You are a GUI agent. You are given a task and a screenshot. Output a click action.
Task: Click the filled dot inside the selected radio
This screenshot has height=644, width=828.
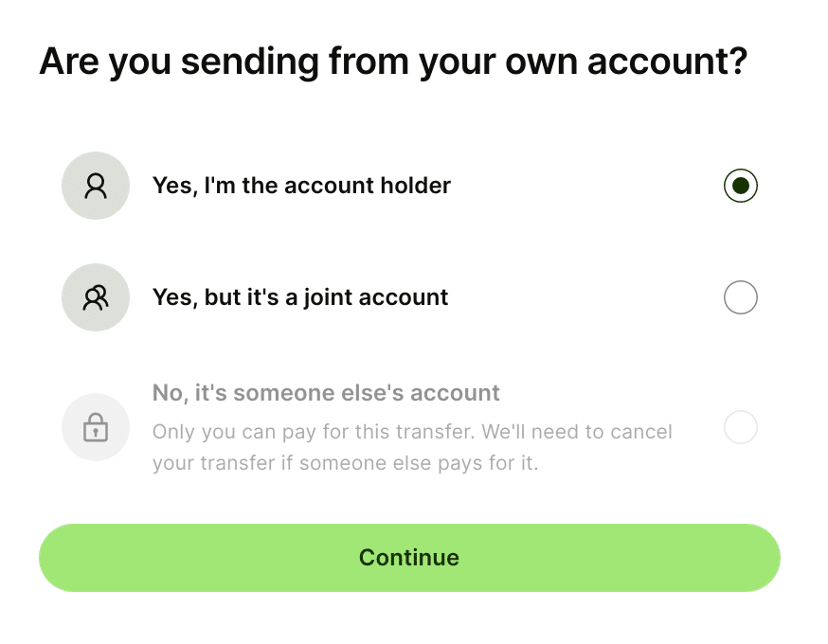(x=740, y=186)
